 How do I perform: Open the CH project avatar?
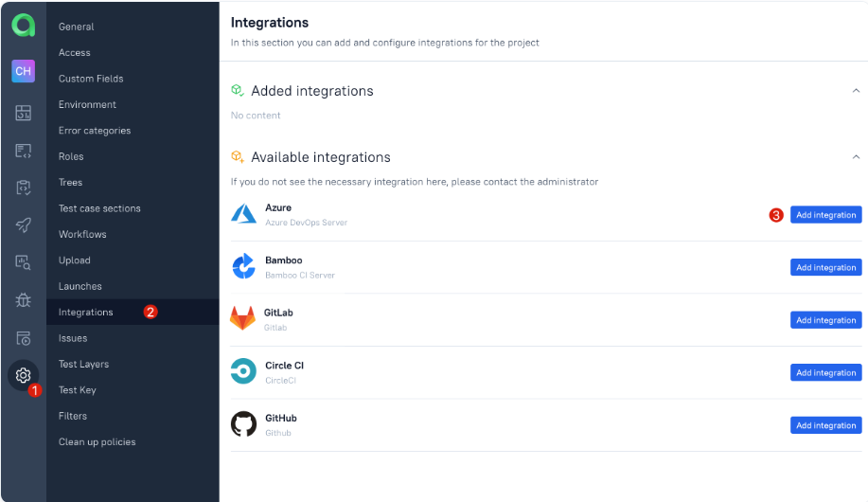tap(24, 71)
